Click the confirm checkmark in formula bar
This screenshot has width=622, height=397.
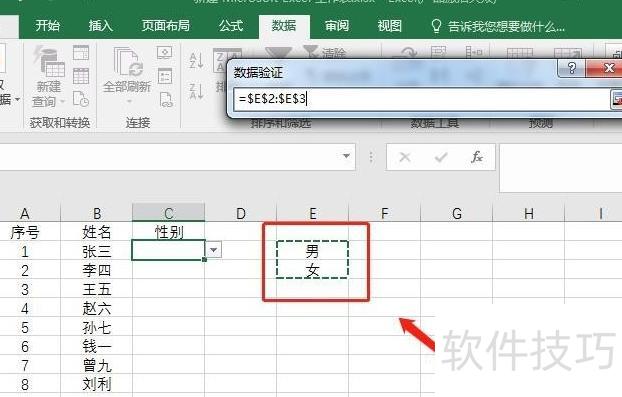(441, 157)
